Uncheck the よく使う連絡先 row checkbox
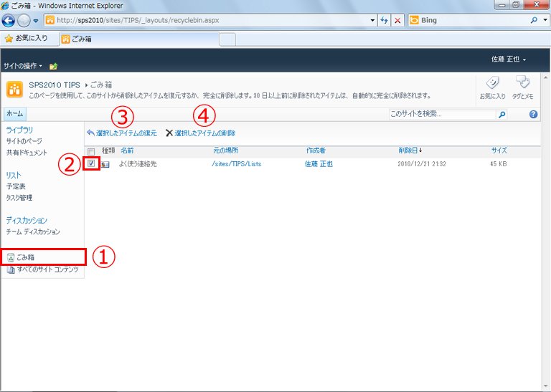This screenshot has height=392, width=551. tap(91, 163)
